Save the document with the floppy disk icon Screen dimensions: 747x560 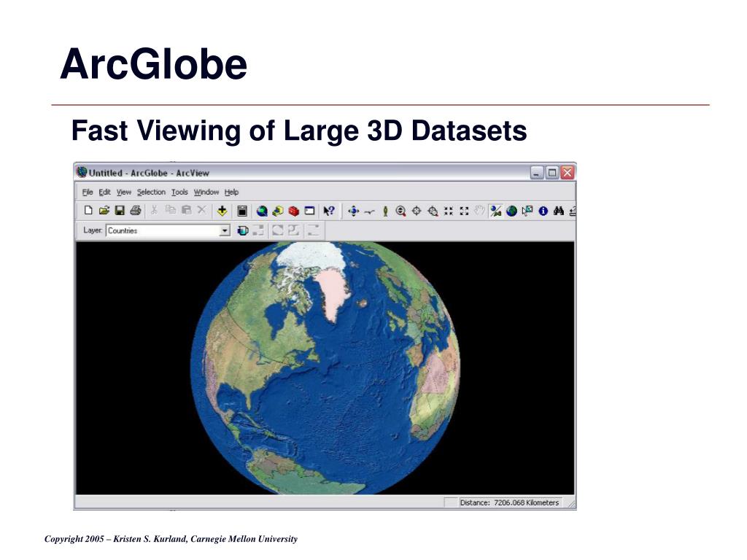[120, 211]
